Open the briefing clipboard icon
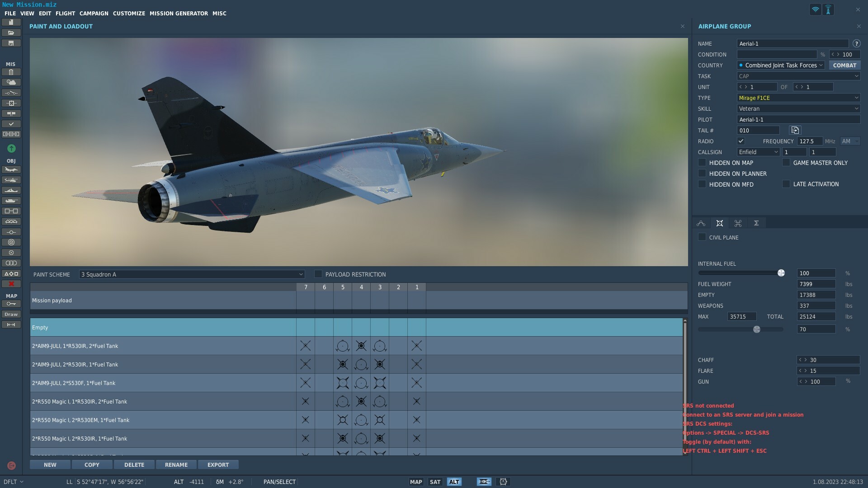Viewport: 868px width, 488px height. (x=11, y=72)
